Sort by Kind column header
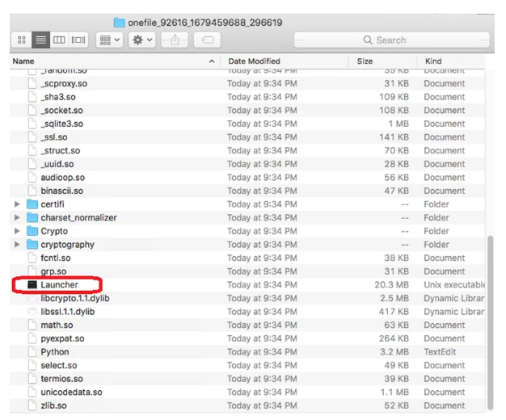Screen dimensions: 506x420 [433, 61]
